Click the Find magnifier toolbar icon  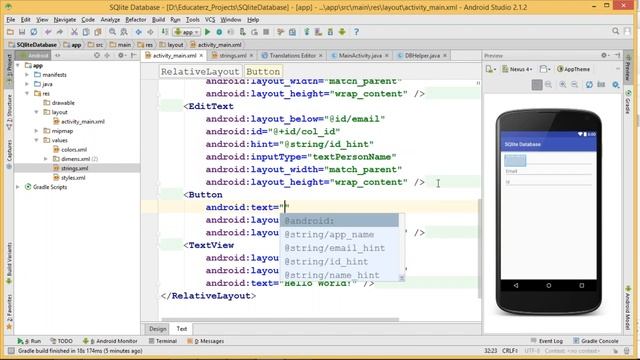coord(112,32)
